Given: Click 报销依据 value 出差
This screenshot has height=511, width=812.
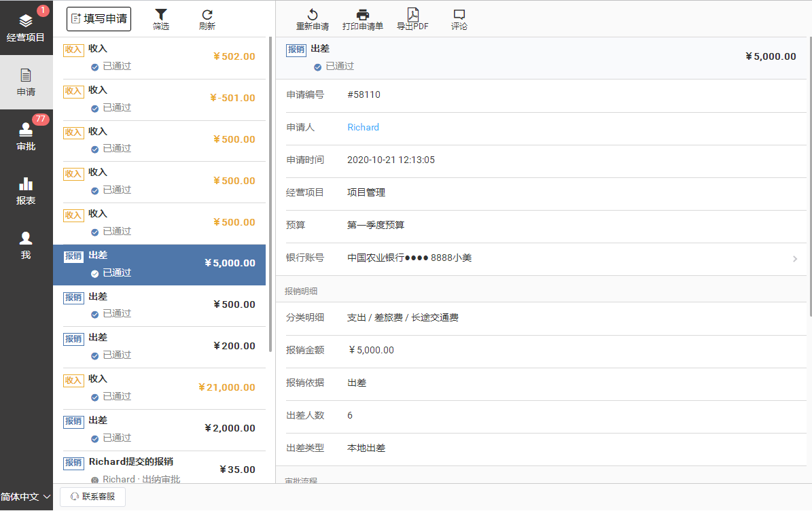Looking at the screenshot, I should 357,383.
